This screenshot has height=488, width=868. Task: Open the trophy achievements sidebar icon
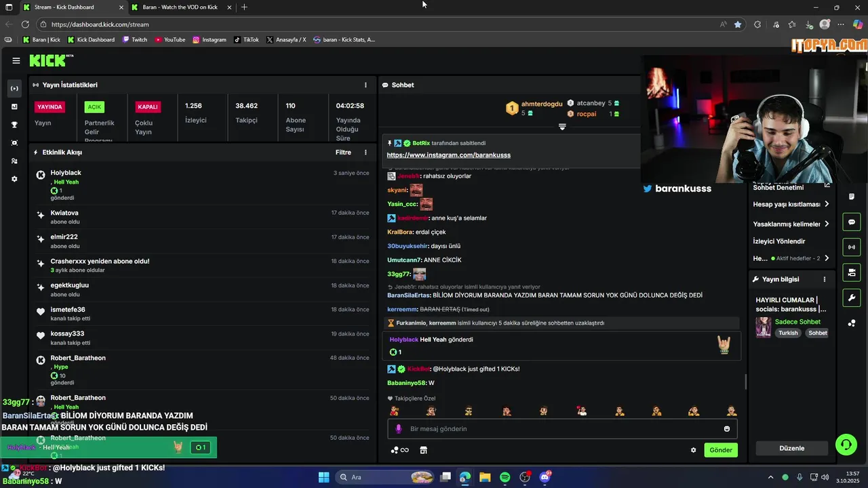(14, 125)
